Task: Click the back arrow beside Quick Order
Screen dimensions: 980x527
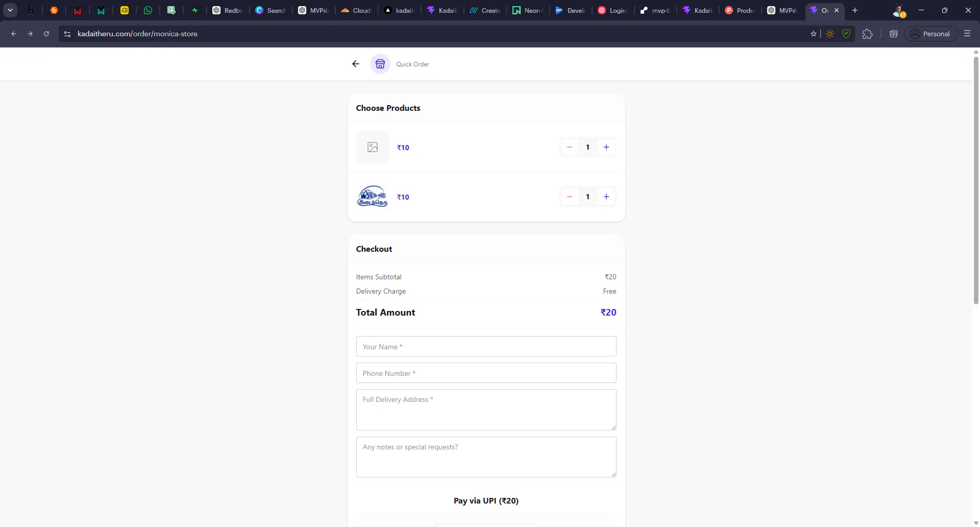Action: (x=356, y=64)
